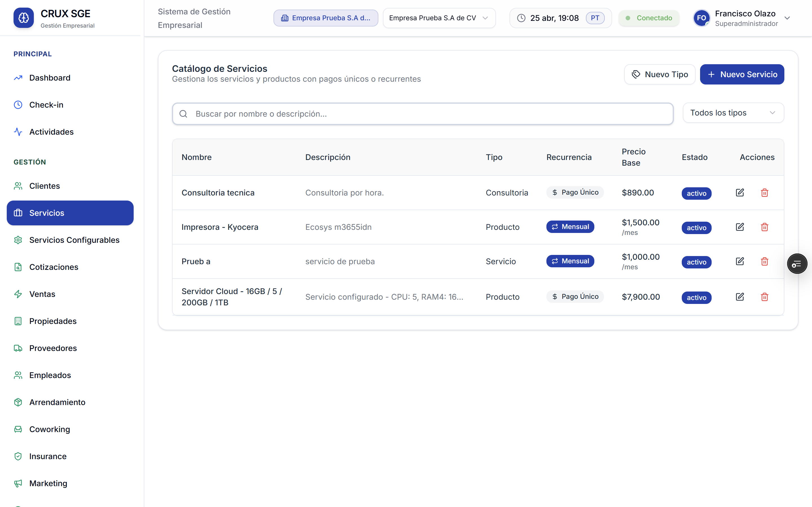Open Servicios Configurables from sidebar
Viewport: 812px width, 507px height.
coord(74,240)
